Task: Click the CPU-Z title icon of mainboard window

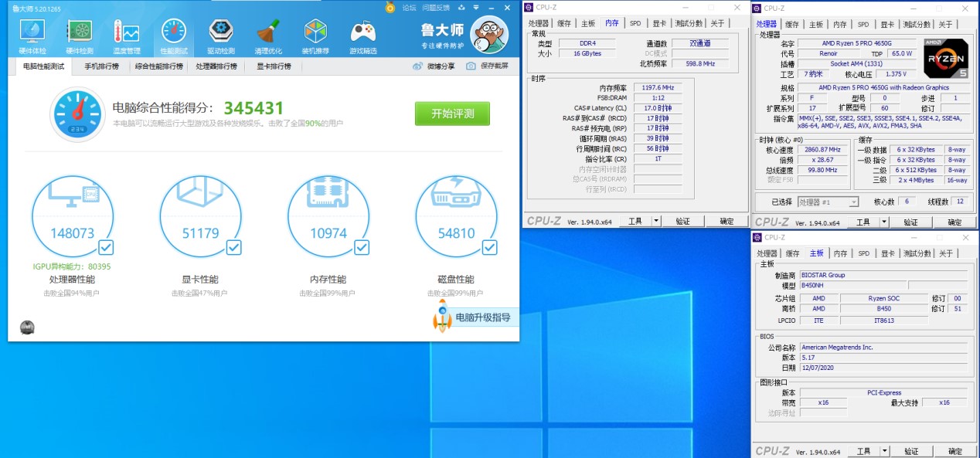Action: [758, 237]
